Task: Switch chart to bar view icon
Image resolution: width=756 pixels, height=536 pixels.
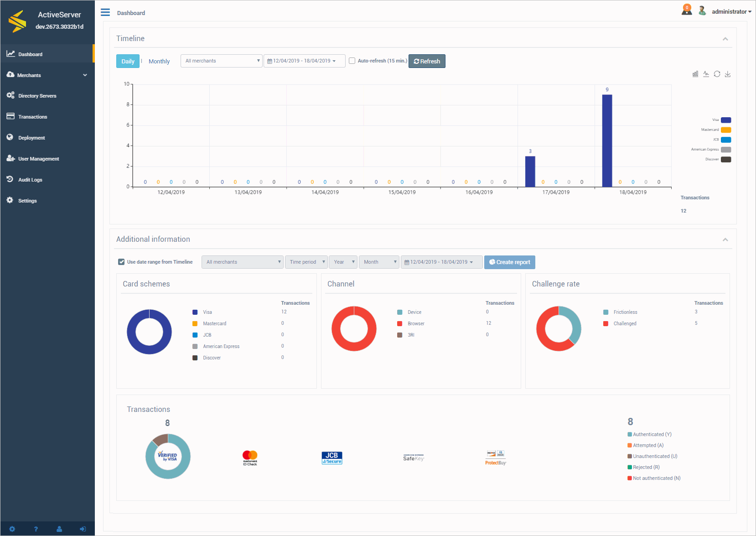Action: coord(695,74)
